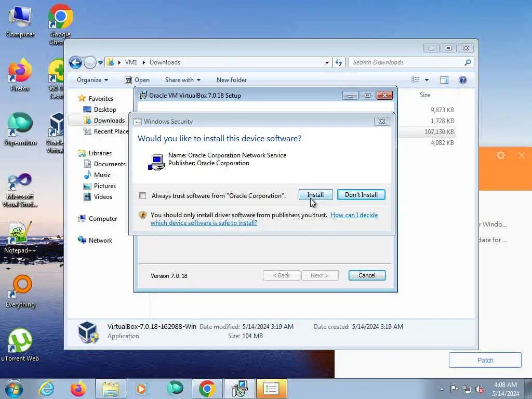Click the Everything desktop icon

[x=20, y=291]
